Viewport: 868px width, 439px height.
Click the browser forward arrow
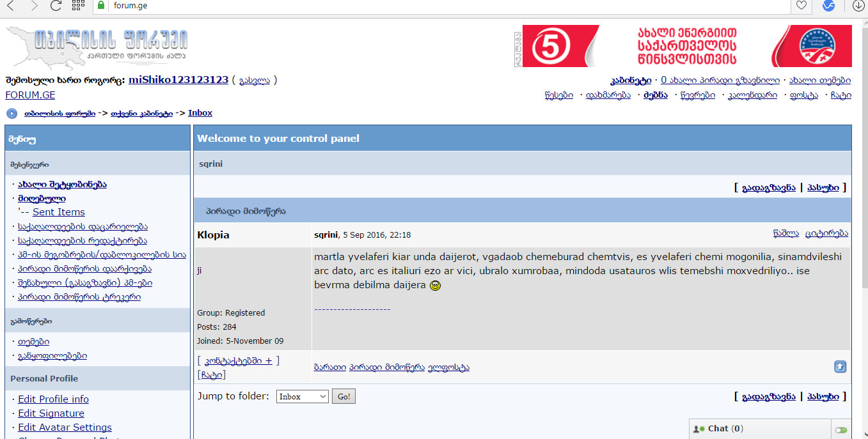click(x=33, y=6)
